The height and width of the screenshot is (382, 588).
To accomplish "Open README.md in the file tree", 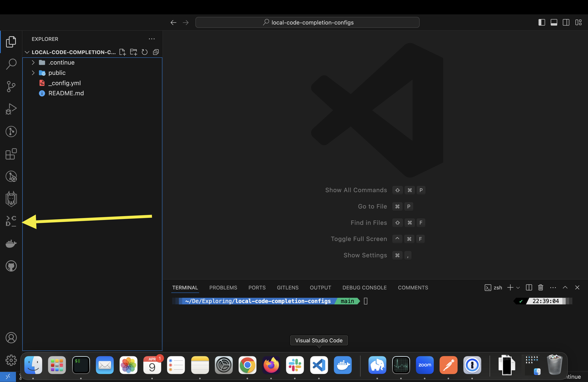I will pos(66,93).
